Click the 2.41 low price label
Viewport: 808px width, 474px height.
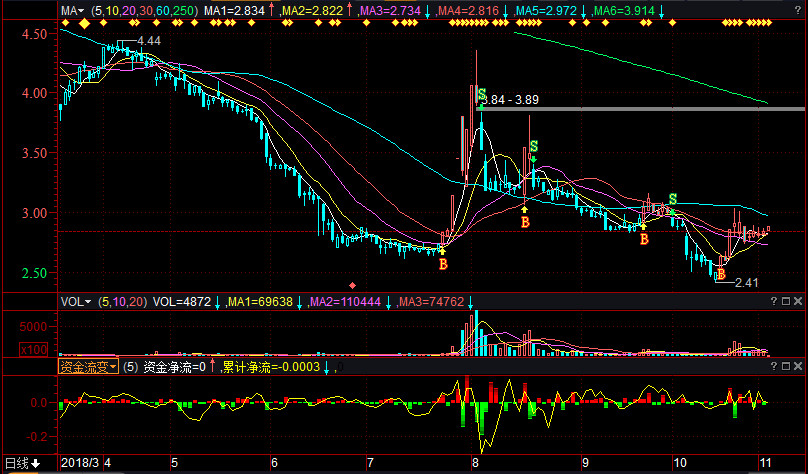pos(747,282)
